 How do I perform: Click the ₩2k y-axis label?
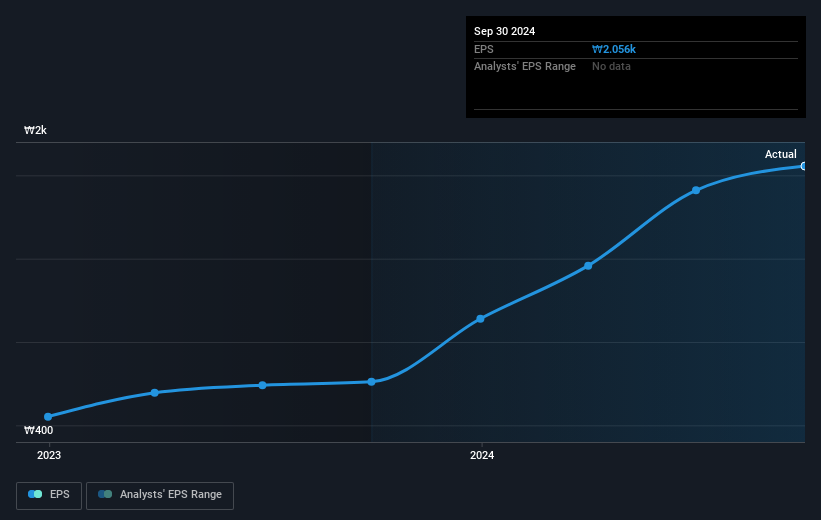35,130
